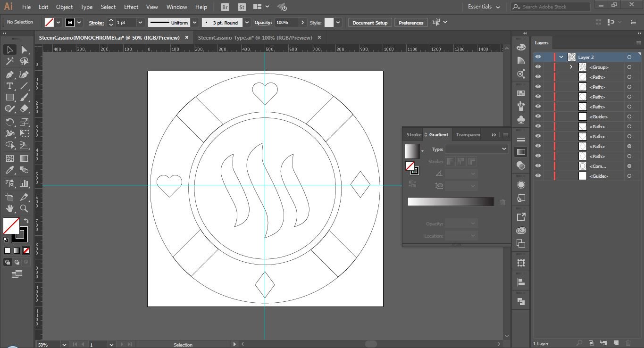Open the Object menu
This screenshot has height=348, width=644.
coord(64,7)
